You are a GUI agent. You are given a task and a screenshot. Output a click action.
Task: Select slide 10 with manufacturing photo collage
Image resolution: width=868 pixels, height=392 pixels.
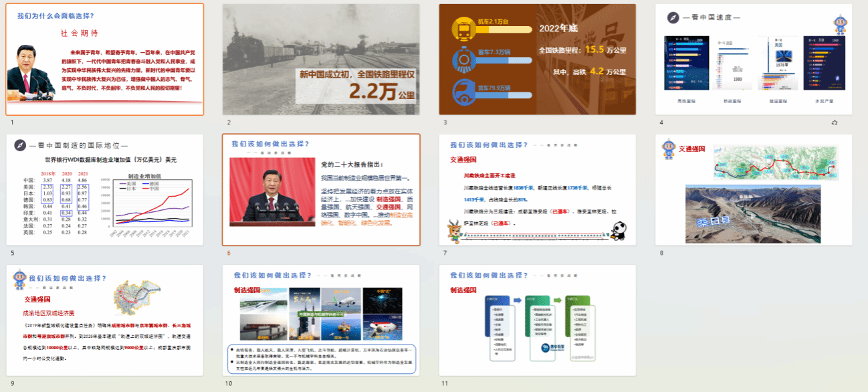point(321,321)
